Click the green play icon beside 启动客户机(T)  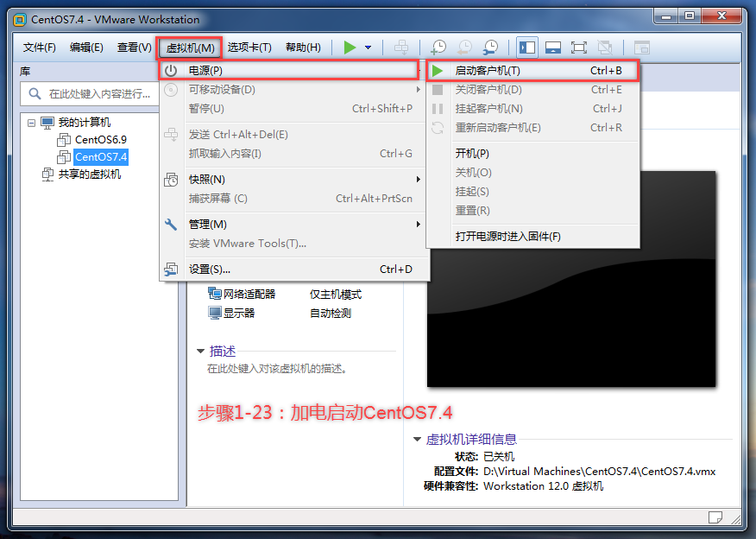click(438, 71)
